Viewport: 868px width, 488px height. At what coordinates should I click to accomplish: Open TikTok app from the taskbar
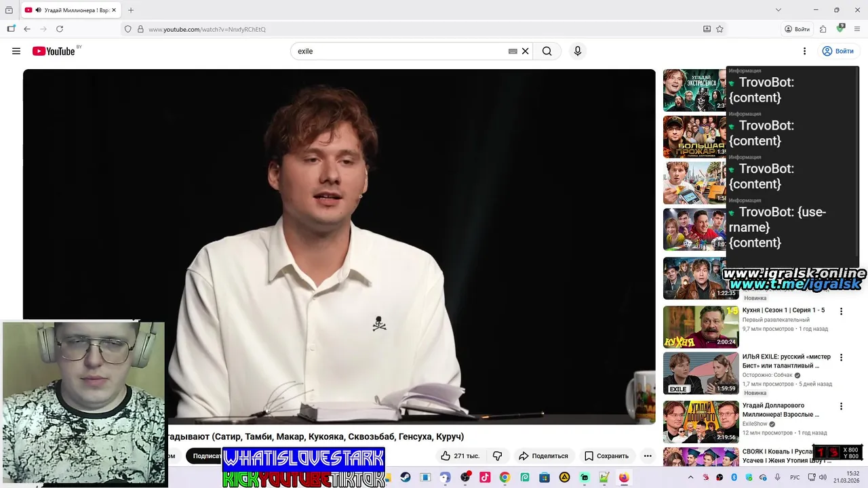point(485,477)
